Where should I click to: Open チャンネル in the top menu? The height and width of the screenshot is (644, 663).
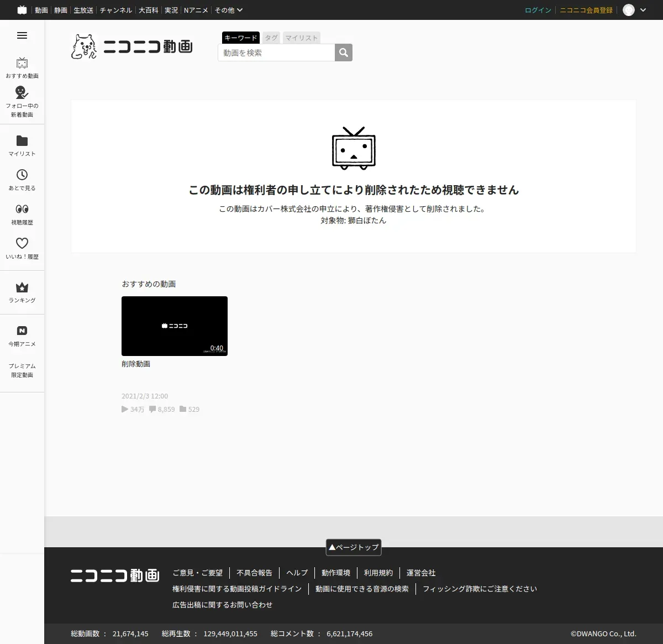pos(116,10)
